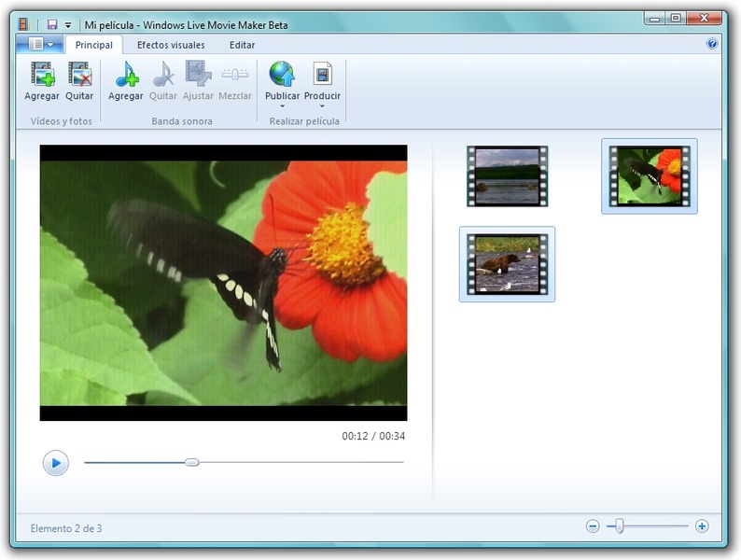Expand the Producir dropdown arrow

click(x=322, y=106)
